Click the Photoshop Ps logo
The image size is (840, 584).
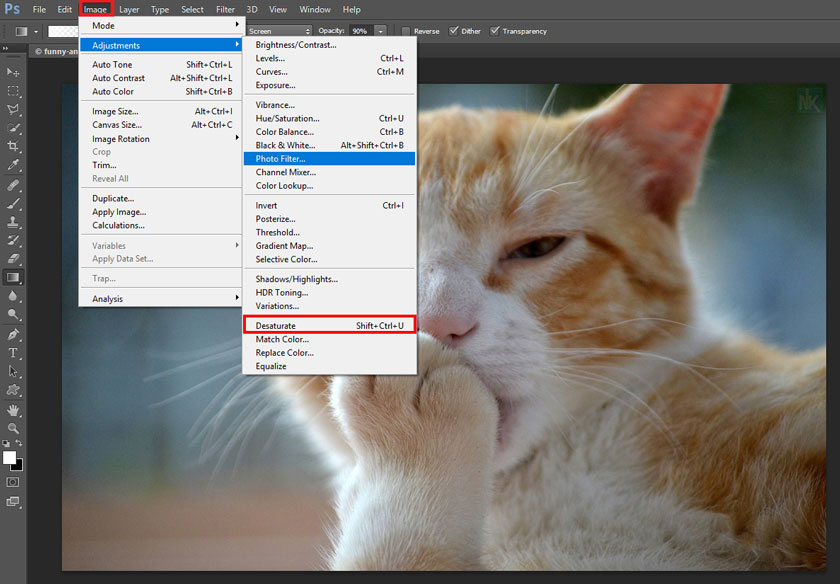click(12, 9)
